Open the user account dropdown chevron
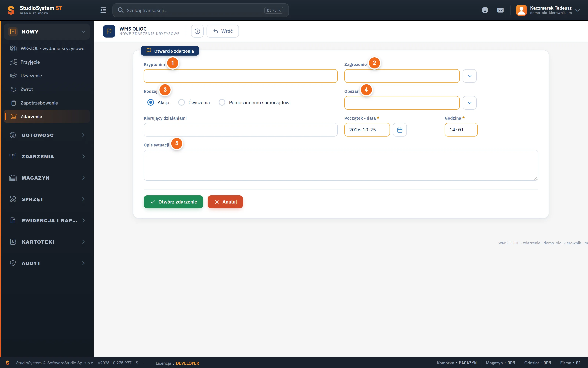 click(578, 10)
